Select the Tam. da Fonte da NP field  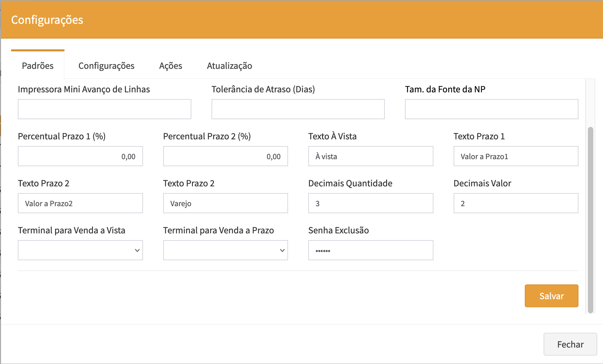pyautogui.click(x=491, y=109)
